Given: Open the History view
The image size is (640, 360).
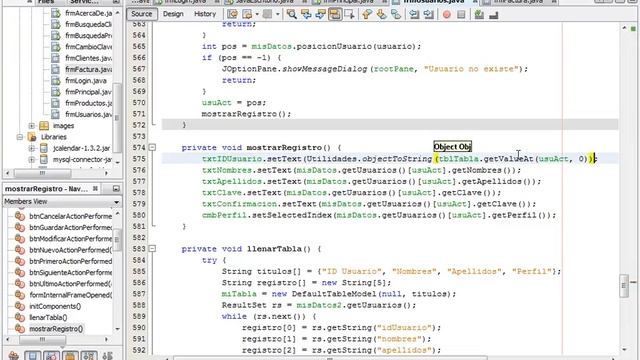Looking at the screenshot, I should [205, 14].
